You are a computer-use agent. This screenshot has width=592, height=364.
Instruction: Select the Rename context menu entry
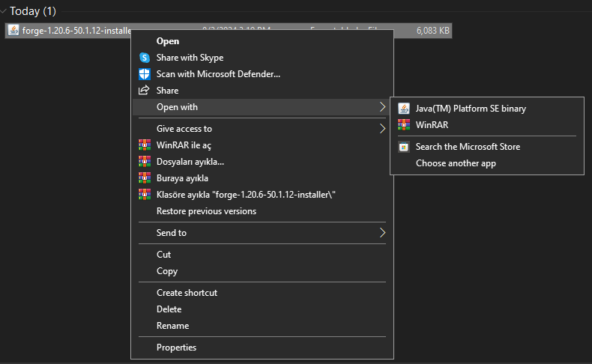point(172,326)
